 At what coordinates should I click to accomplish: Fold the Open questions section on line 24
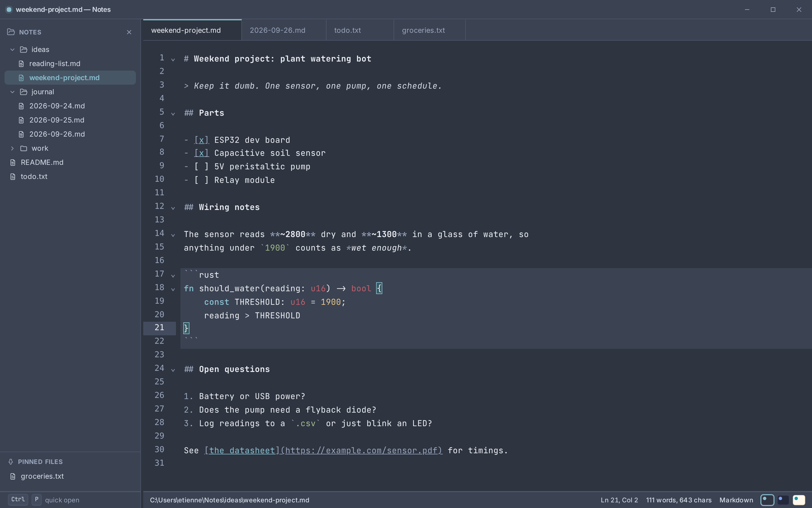pyautogui.click(x=173, y=370)
